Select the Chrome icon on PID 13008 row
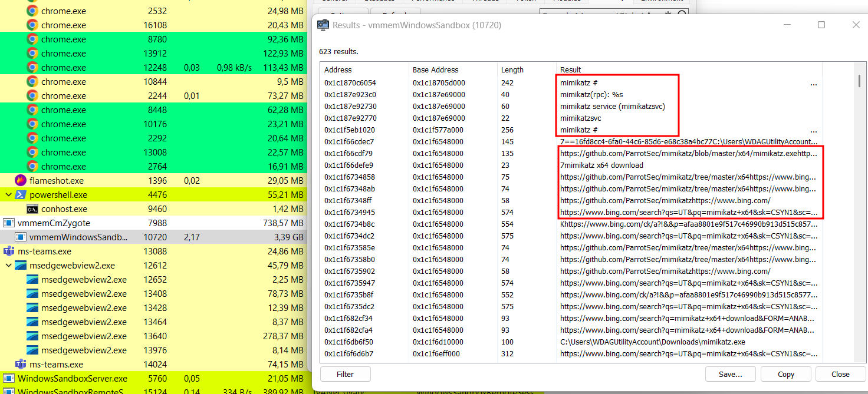This screenshot has height=394, width=868. [x=32, y=153]
